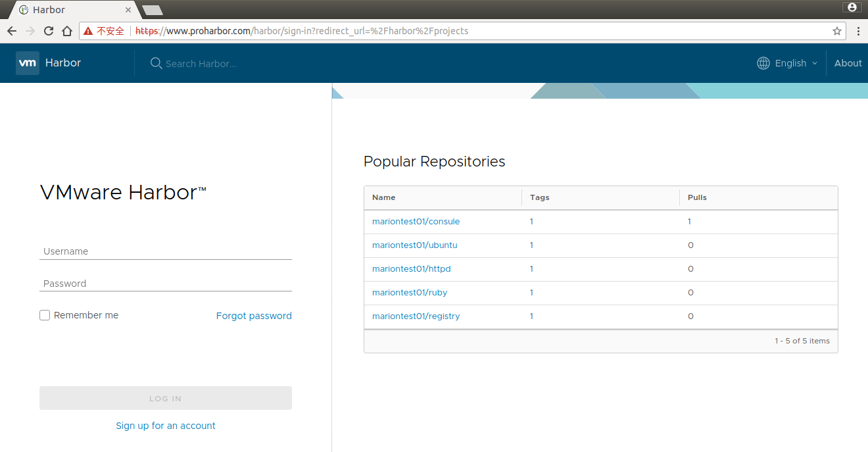Click the VMware vm logo
This screenshot has width=868, height=452.
28,63
